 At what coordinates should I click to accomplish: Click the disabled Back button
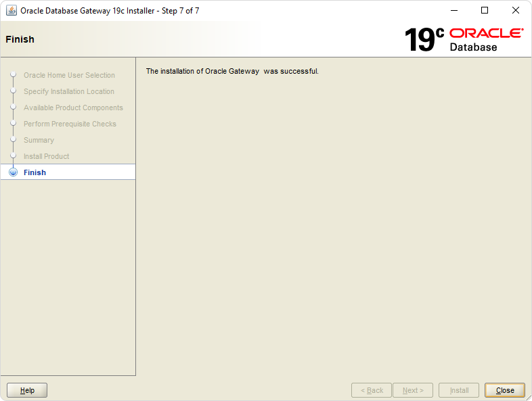(x=372, y=390)
